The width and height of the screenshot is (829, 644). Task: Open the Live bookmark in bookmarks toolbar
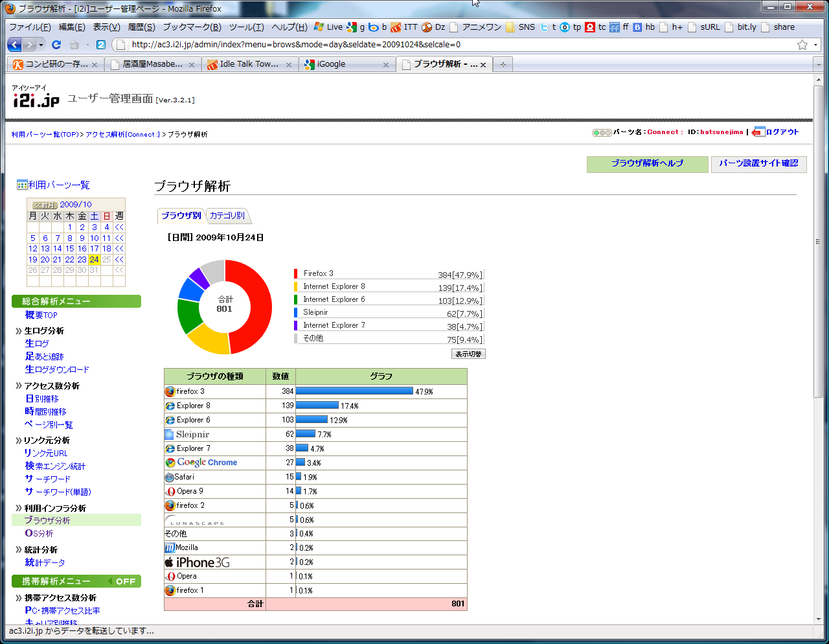pos(328,27)
